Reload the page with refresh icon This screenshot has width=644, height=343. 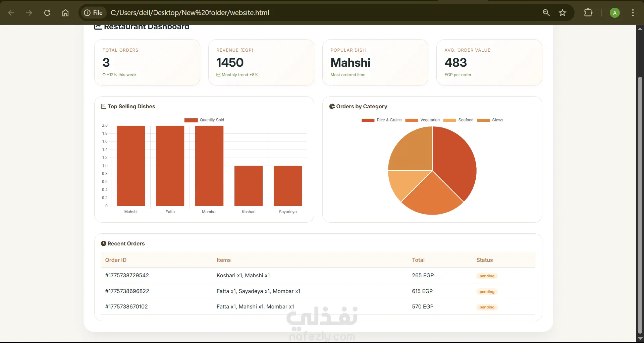[47, 13]
